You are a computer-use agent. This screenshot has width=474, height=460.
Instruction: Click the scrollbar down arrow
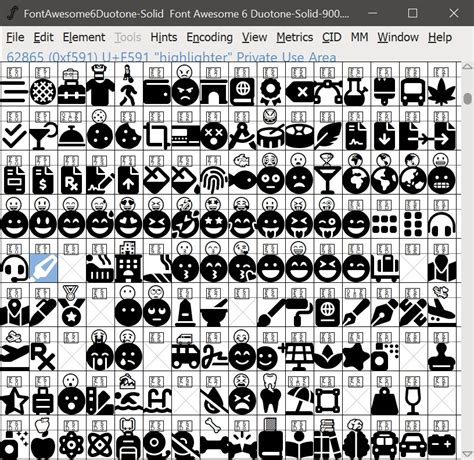[x=468, y=454]
